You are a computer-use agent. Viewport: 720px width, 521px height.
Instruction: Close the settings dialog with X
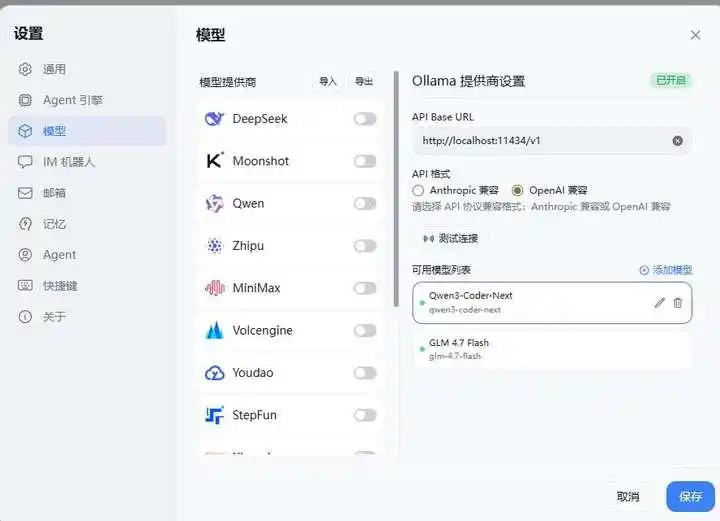pos(695,35)
